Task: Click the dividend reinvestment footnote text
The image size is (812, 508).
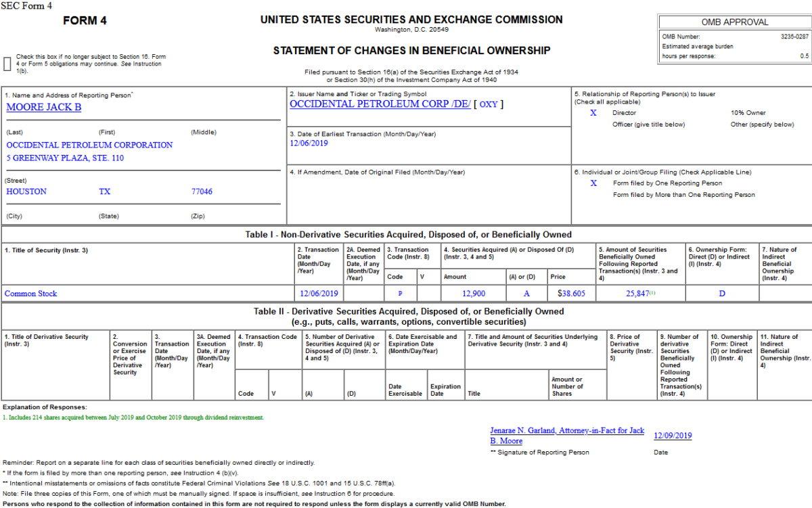Action: 133,417
